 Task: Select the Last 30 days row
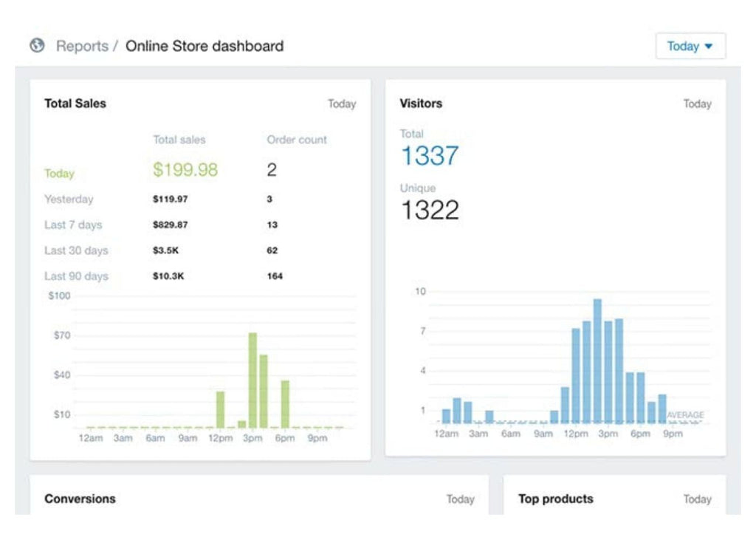(76, 250)
